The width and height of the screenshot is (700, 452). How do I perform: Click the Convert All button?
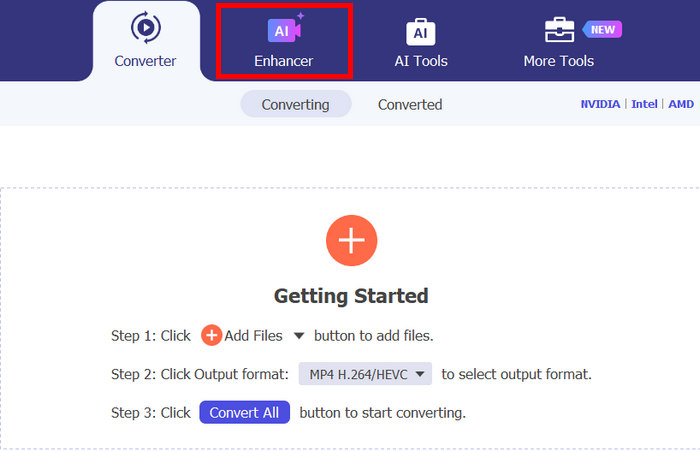click(x=244, y=412)
